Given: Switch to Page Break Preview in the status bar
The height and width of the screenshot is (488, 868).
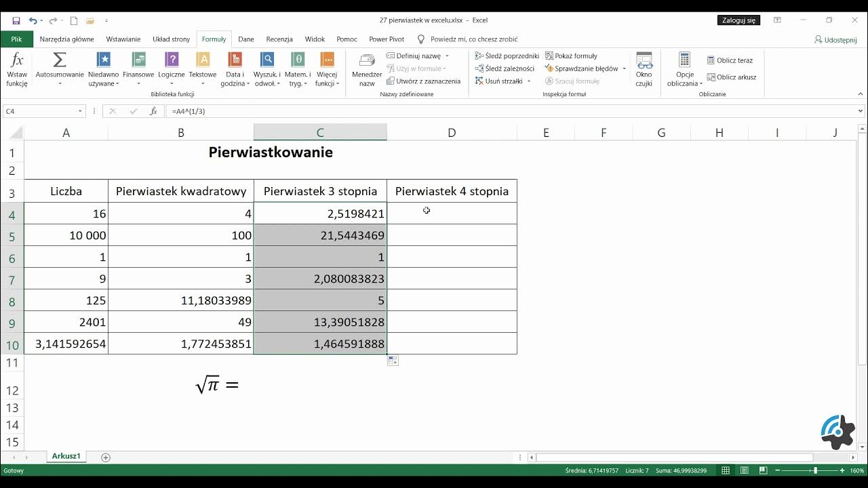Looking at the screenshot, I should pyautogui.click(x=763, y=470).
